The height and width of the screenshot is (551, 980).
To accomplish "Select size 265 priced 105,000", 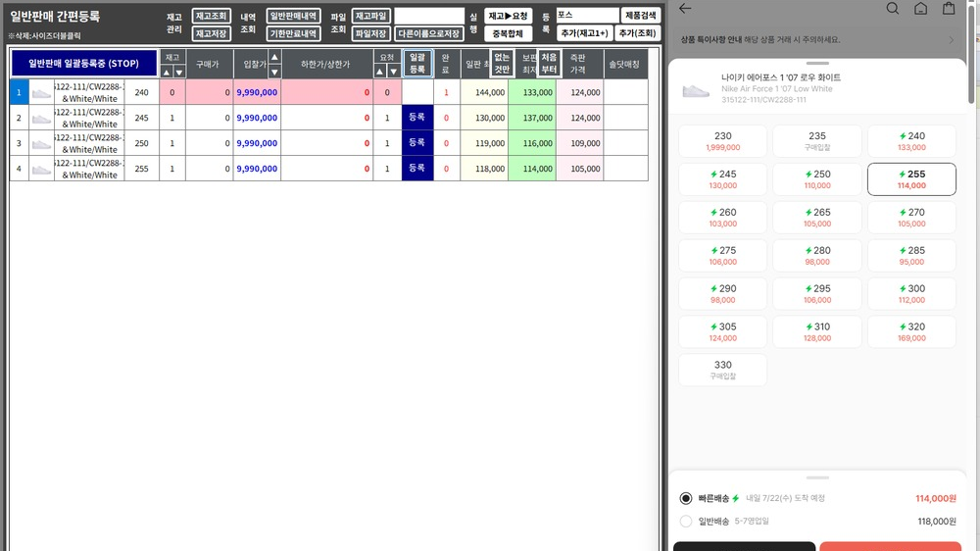I will [x=817, y=218].
